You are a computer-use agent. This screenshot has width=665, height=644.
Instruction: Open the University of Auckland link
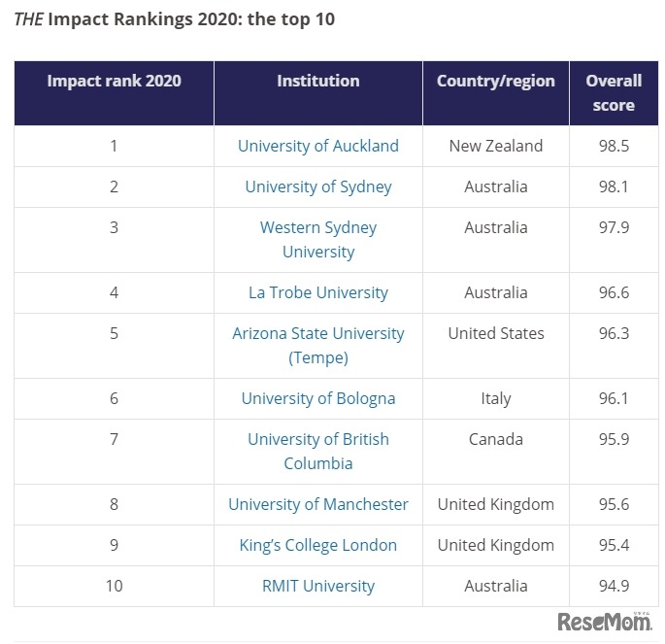tap(318, 146)
